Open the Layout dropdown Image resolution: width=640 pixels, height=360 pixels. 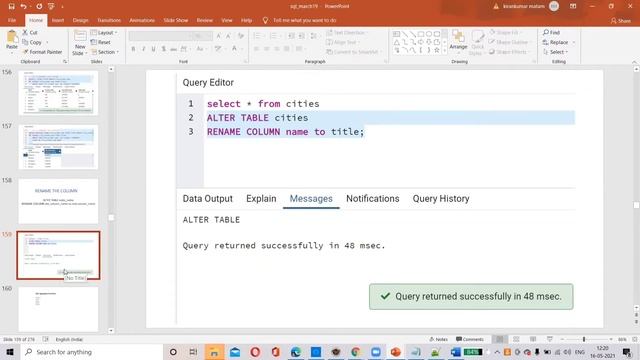click(104, 32)
